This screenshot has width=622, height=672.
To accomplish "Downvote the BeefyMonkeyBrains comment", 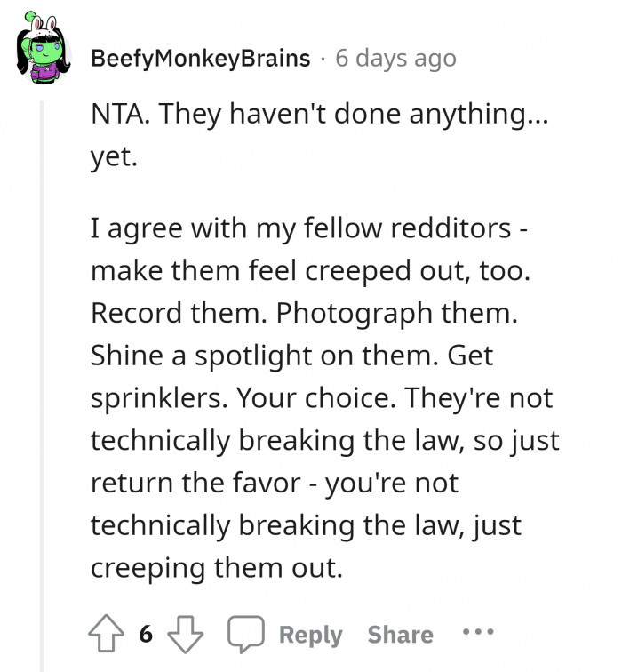I will 187,635.
